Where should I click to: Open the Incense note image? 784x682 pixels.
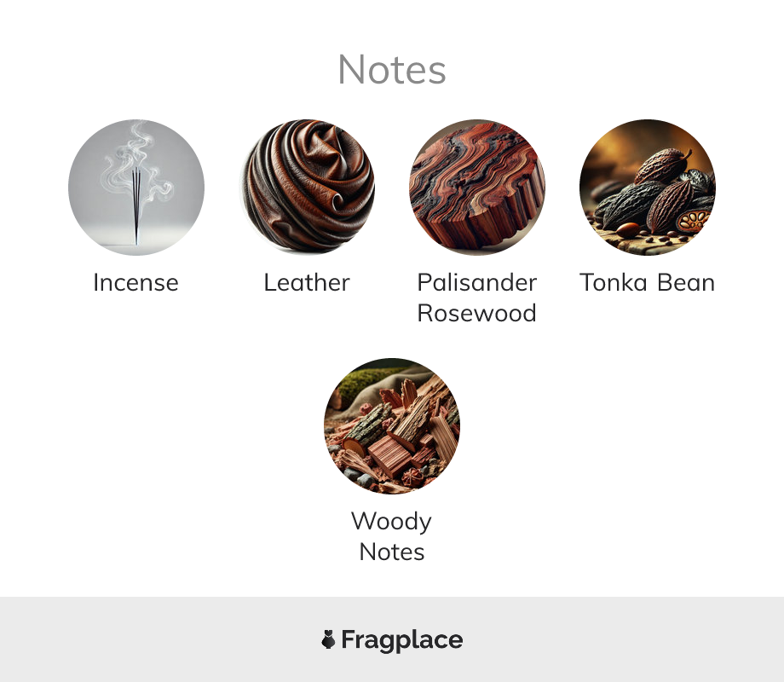coord(136,188)
